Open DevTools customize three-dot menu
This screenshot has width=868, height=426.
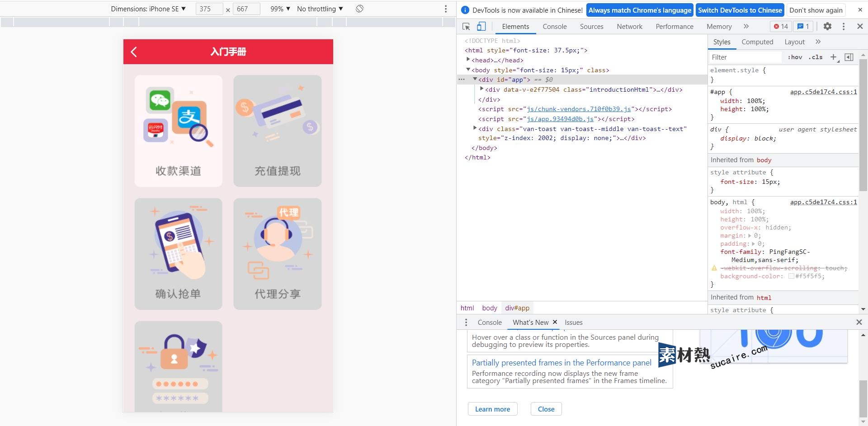pyautogui.click(x=844, y=27)
